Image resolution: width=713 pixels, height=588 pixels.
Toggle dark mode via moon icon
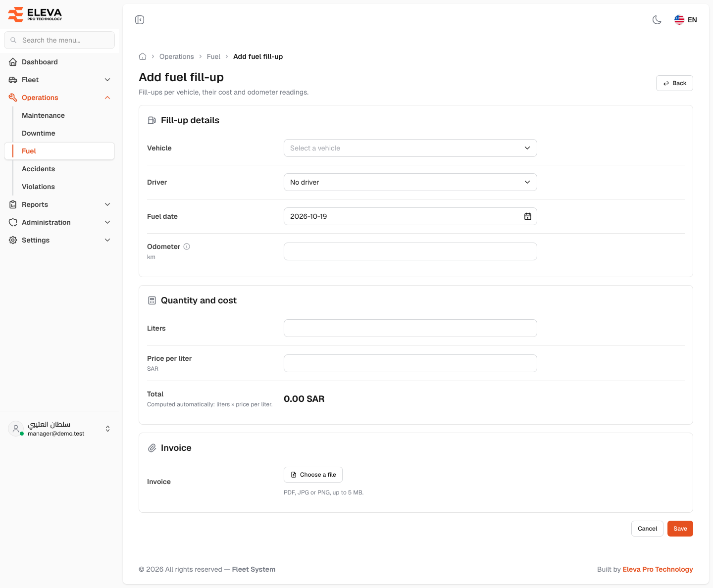point(657,20)
